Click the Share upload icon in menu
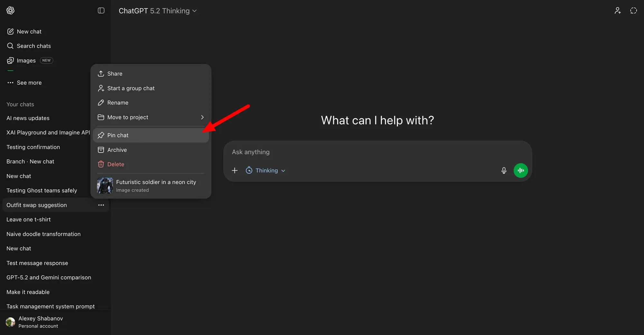This screenshot has height=335, width=644. tap(101, 74)
